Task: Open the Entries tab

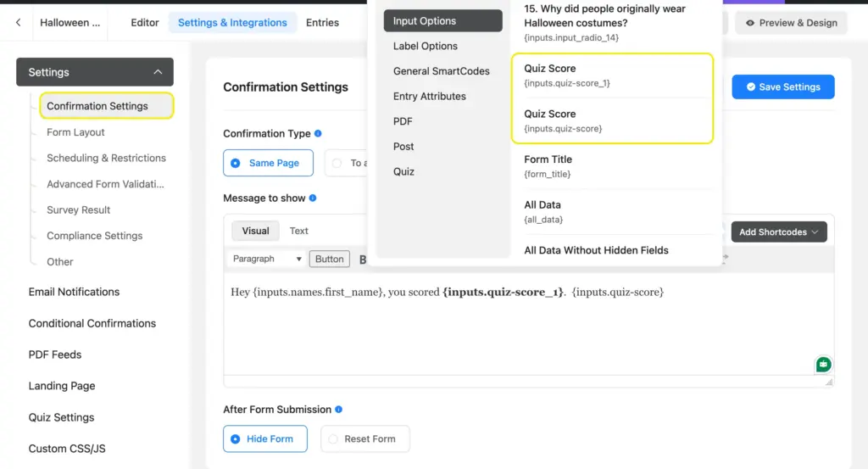Action: 322,23
